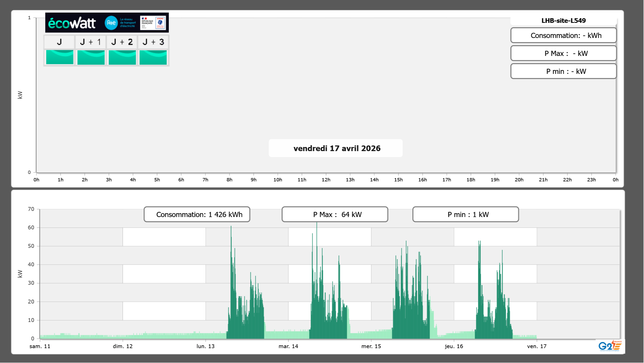The image size is (644, 363).
Task: Click the green signal icon under J + 3
Action: 153,57
